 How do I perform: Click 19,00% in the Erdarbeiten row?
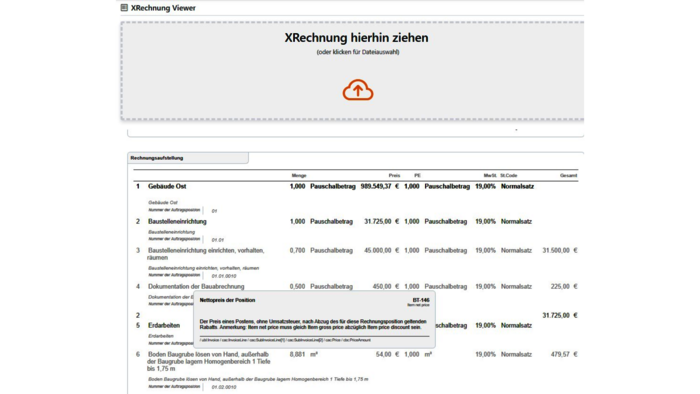pos(485,325)
